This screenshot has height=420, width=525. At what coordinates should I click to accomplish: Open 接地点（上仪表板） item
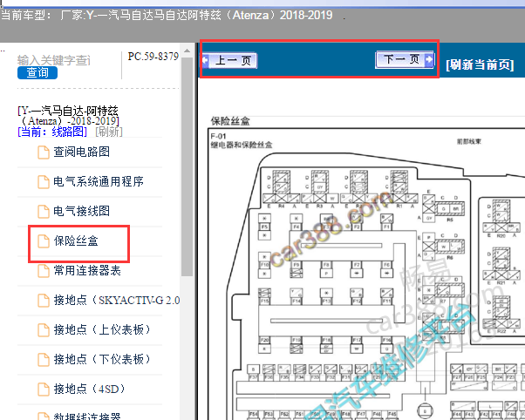pyautogui.click(x=102, y=329)
